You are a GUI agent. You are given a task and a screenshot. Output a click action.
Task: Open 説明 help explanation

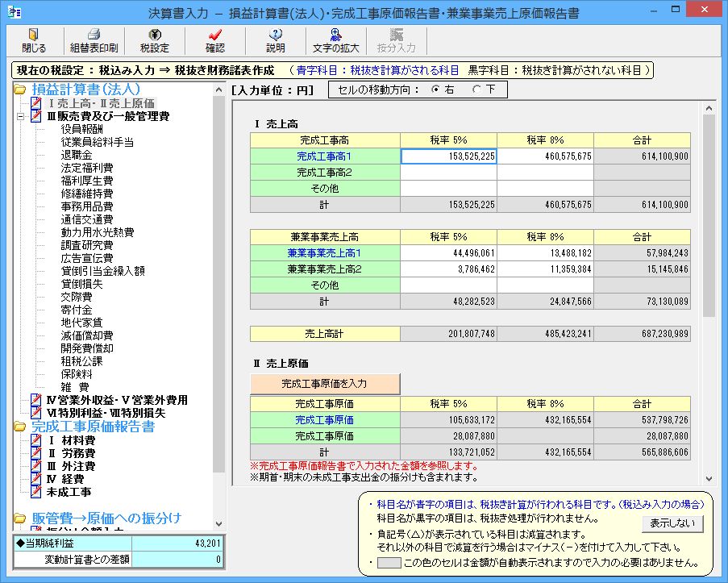[276, 41]
